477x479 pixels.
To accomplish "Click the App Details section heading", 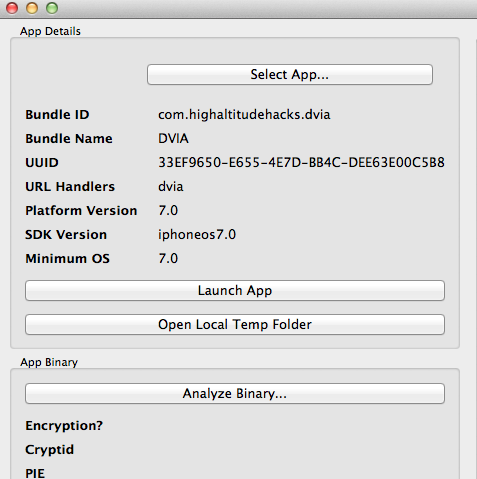I will point(50,31).
